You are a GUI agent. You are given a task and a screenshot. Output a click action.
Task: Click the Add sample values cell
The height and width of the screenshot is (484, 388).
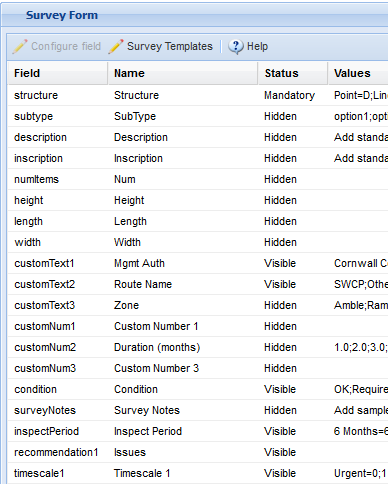(x=358, y=410)
